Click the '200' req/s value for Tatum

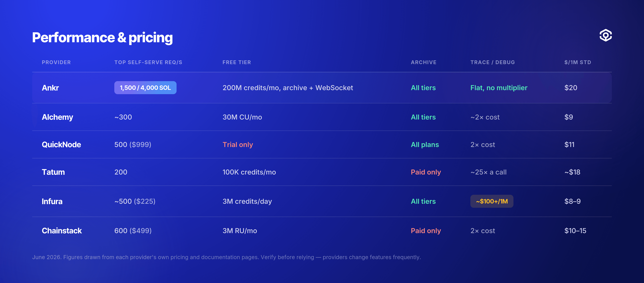[x=121, y=172]
